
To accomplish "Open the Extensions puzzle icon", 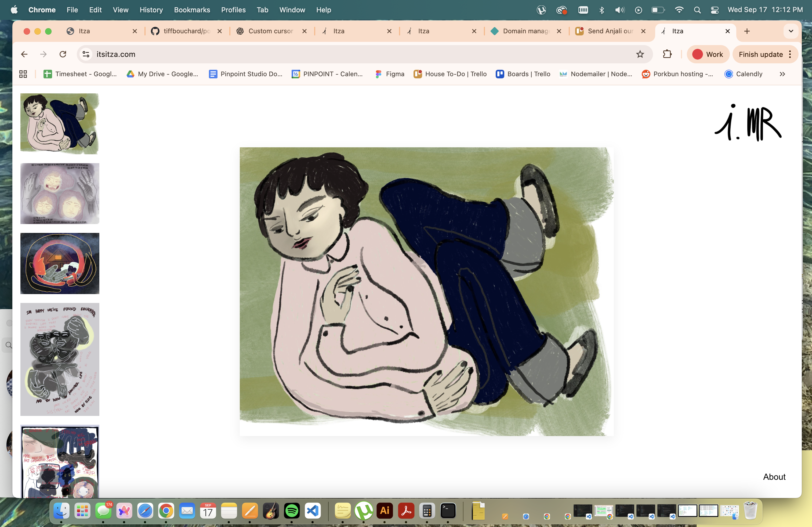I will tap(667, 54).
